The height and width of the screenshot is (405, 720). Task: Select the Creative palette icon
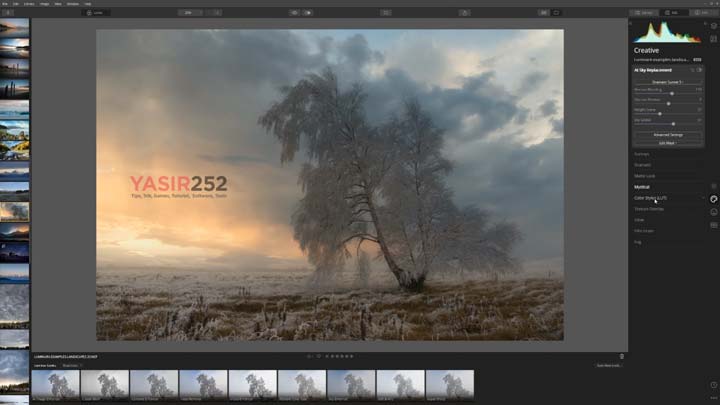pos(714,199)
